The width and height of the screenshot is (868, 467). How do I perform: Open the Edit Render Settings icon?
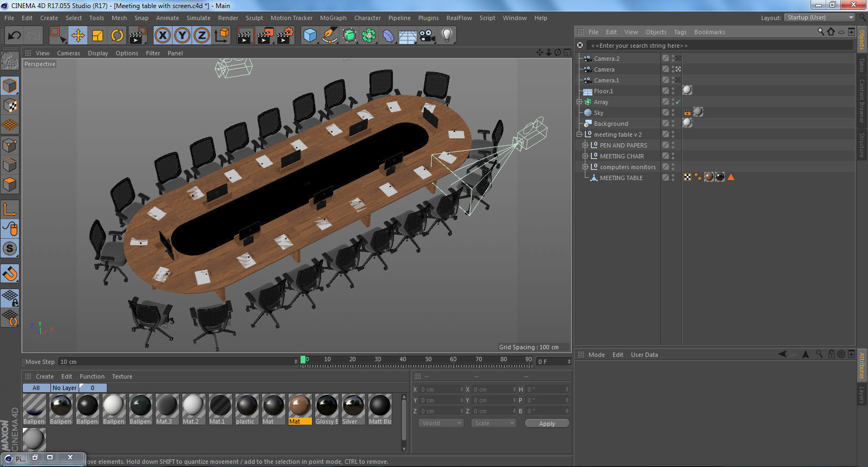tap(285, 36)
